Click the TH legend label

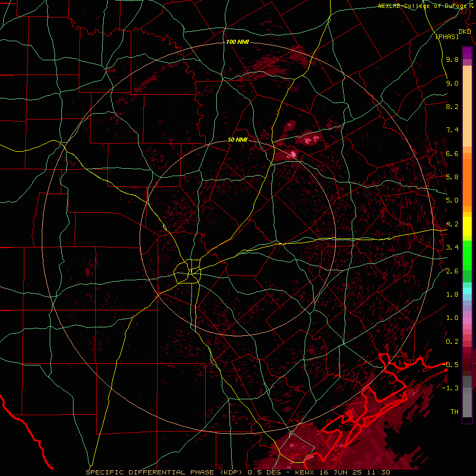(454, 412)
